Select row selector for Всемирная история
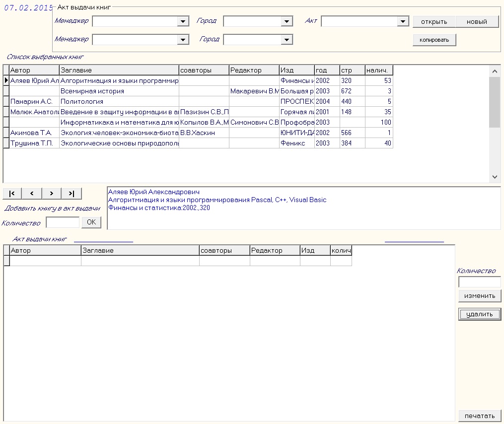Screen dimensions: 504x424 click(x=6, y=91)
